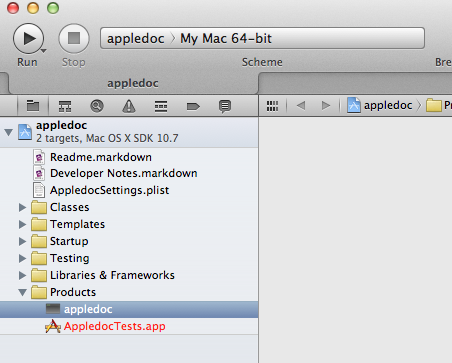Expand the Startup group
Viewport: 452px width, 363px height.
tap(22, 241)
